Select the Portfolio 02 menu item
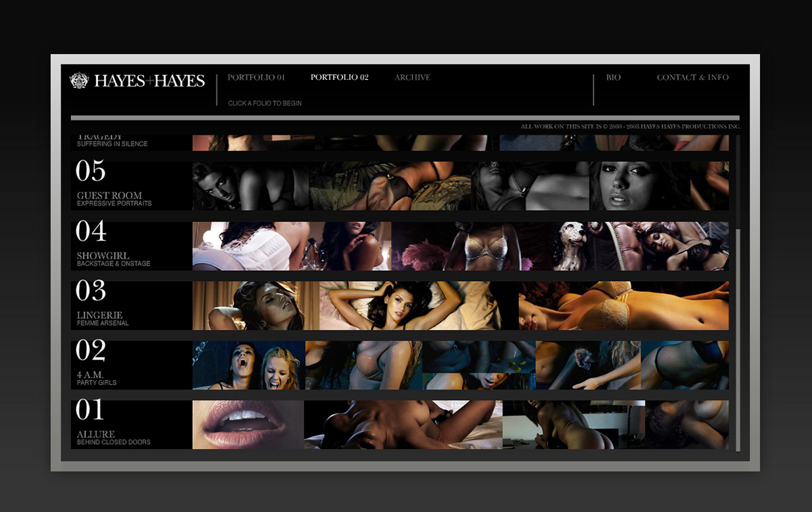 click(340, 77)
